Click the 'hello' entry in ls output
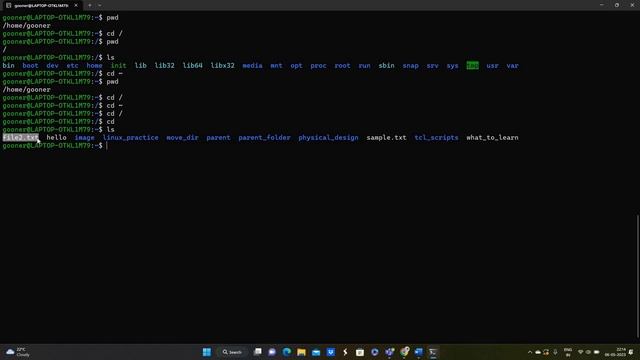The width and height of the screenshot is (640, 360). pos(56,138)
